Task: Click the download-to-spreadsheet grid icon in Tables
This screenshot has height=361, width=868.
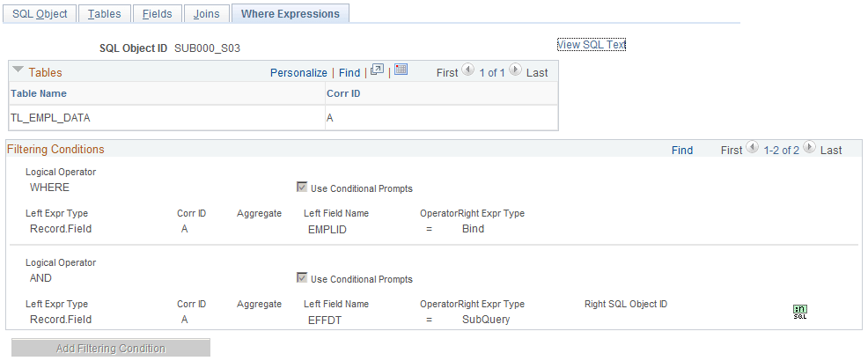Action: tap(401, 70)
